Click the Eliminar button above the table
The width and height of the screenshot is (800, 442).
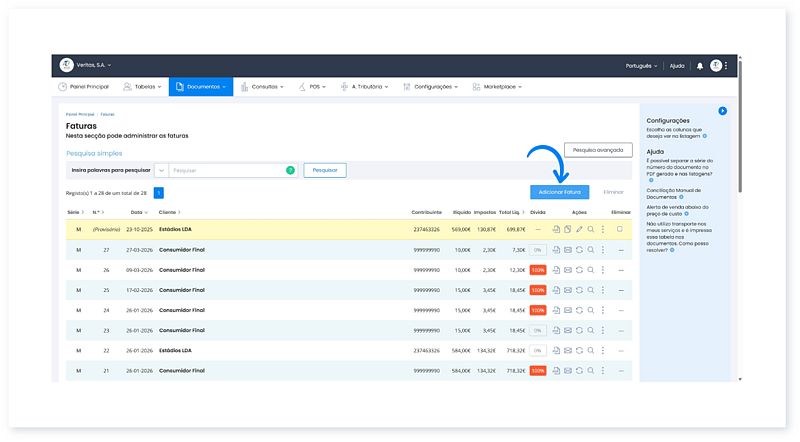click(x=613, y=192)
